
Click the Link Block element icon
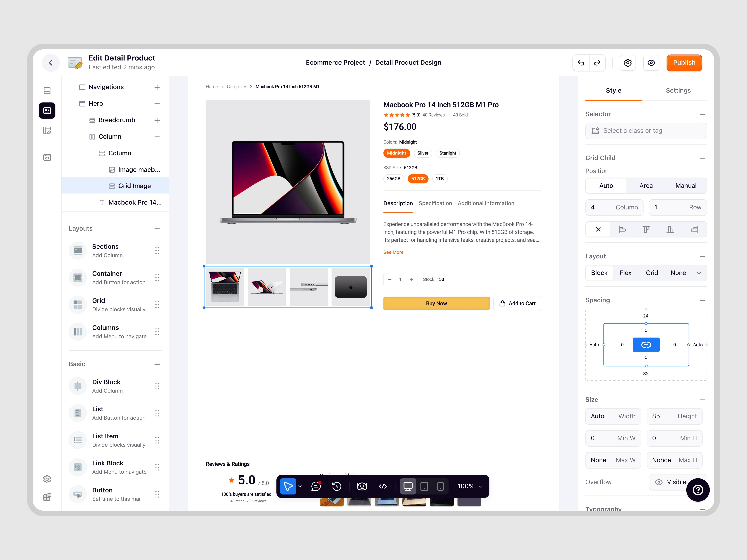click(x=78, y=467)
